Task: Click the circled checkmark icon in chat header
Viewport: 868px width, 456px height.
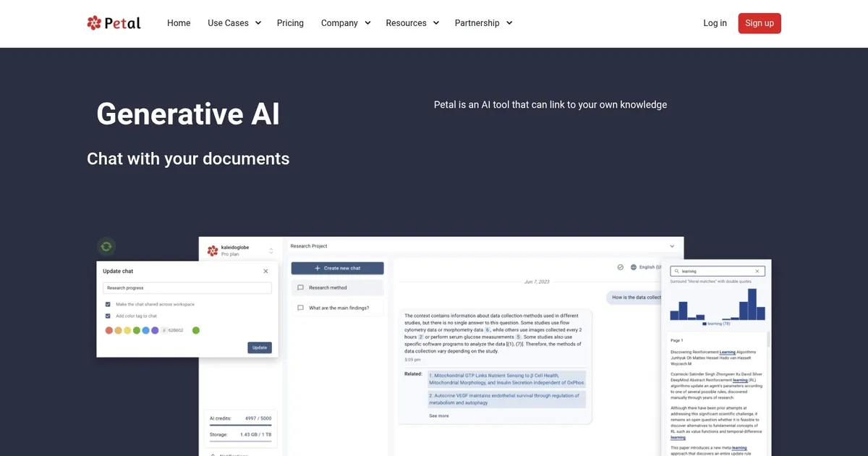Action: pos(621,267)
